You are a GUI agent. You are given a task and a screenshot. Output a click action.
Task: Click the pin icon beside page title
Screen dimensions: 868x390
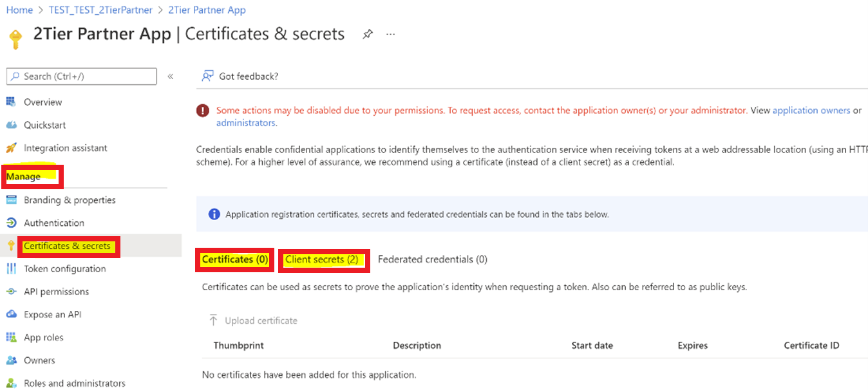(x=367, y=34)
